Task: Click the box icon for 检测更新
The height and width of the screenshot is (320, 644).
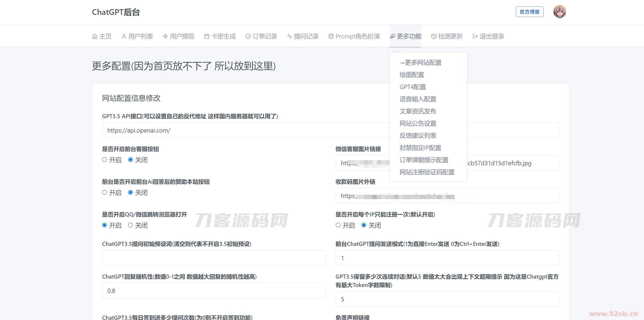Action: [434, 37]
